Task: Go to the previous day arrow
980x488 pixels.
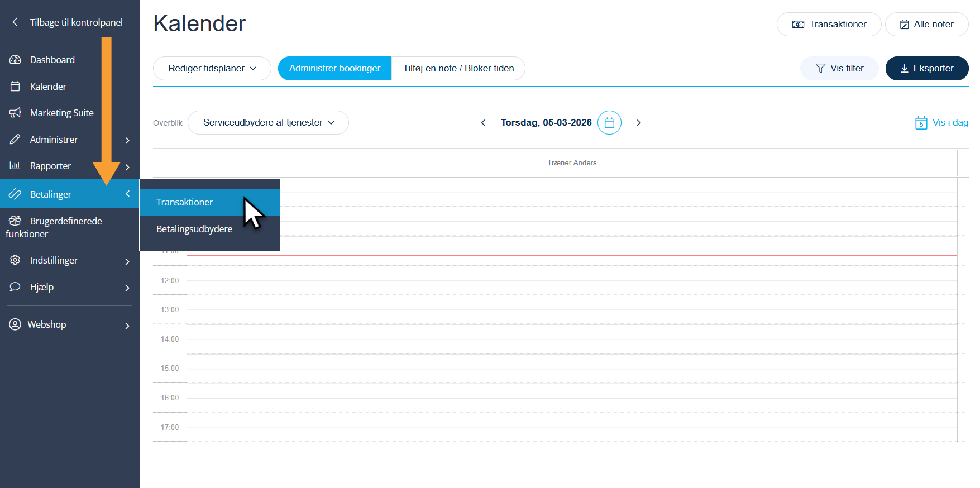Action: click(483, 123)
